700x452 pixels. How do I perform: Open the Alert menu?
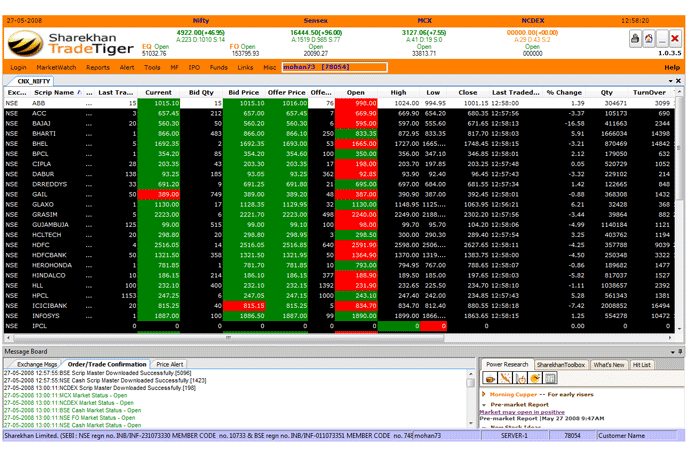tap(127, 67)
